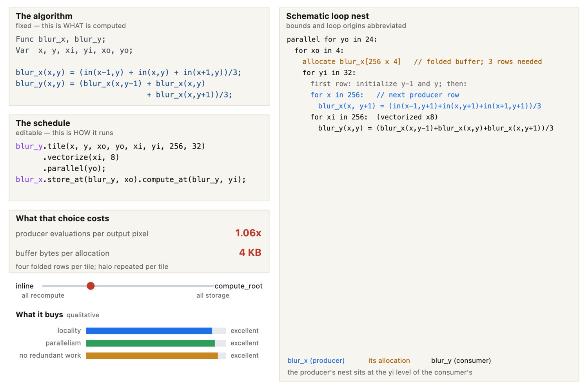Select the "parallel for yo in 24:" line
This screenshot has width=588, height=389.
coord(332,39)
